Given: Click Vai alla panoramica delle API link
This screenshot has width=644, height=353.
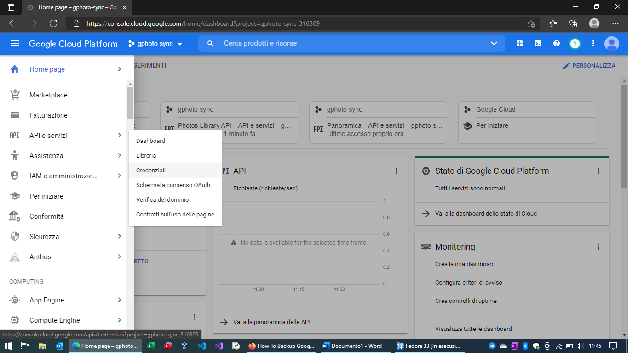Looking at the screenshot, I should (x=271, y=322).
